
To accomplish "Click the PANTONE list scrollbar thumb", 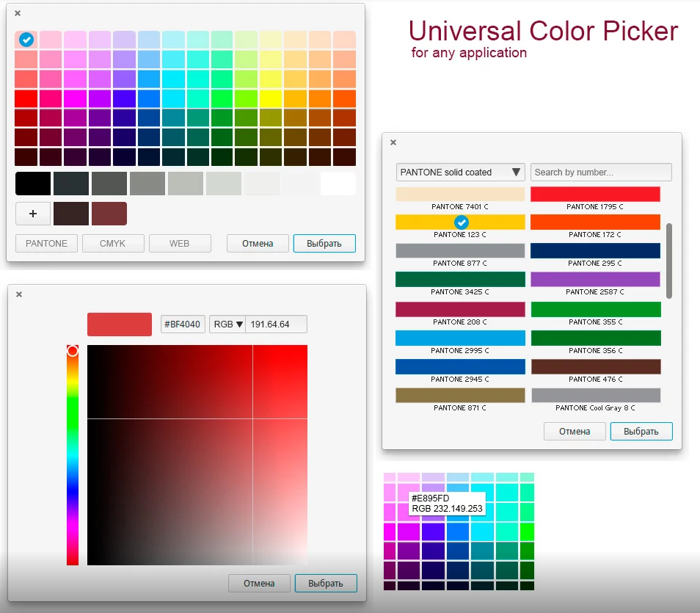I will coord(668,261).
